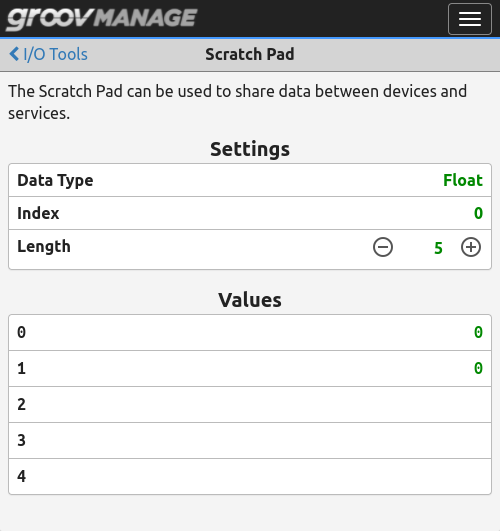Select the Values row labeled 2
Image resolution: width=500 pixels, height=531 pixels.
[x=250, y=404]
